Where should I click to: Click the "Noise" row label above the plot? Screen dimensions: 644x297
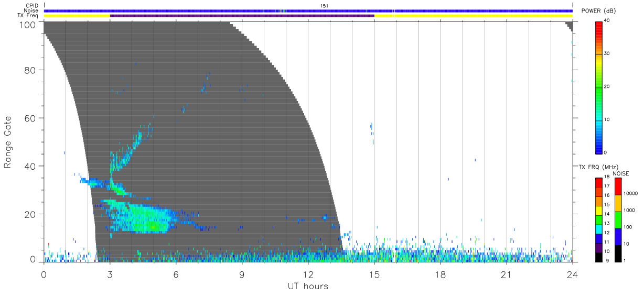pos(31,10)
